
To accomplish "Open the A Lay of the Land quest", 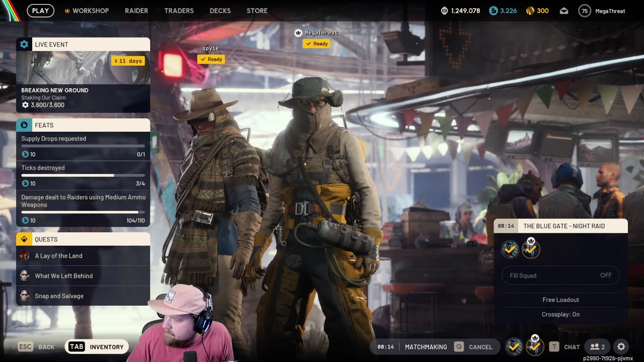I will (x=83, y=256).
